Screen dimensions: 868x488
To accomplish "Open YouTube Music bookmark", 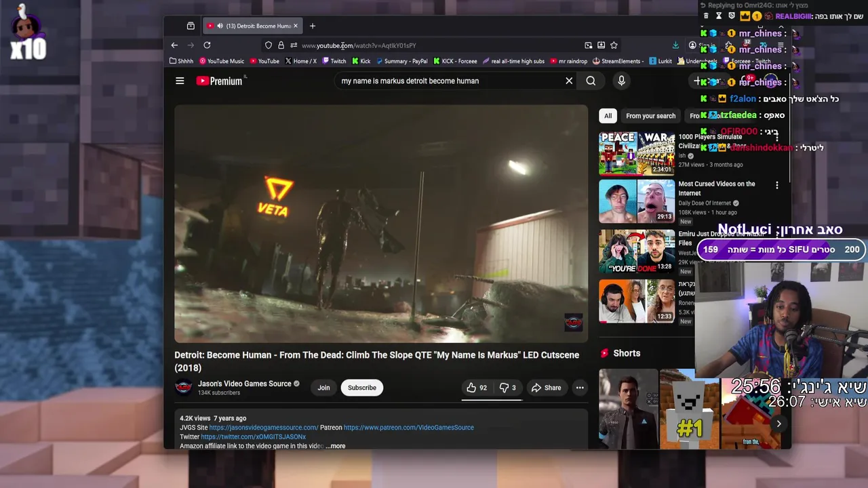I will point(222,61).
